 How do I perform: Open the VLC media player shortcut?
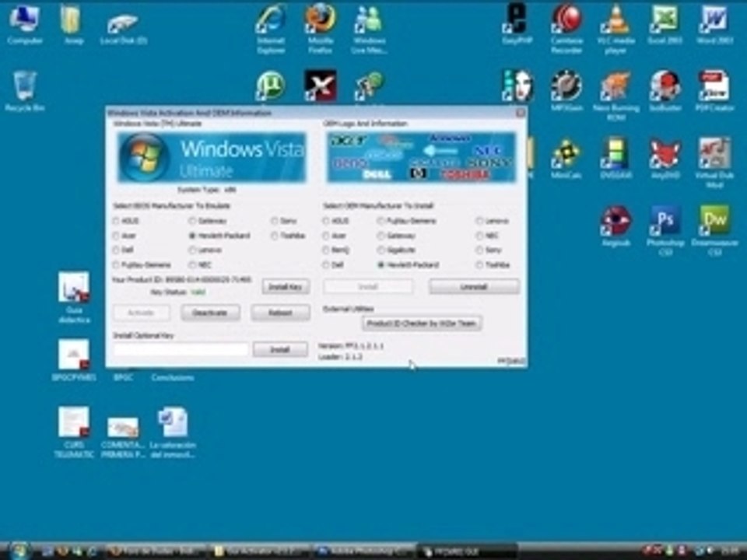pos(615,29)
